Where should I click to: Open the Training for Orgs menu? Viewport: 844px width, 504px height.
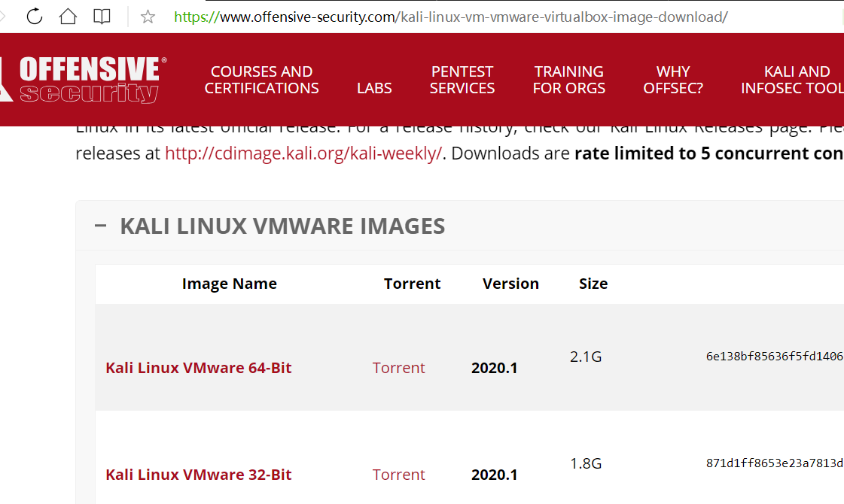569,80
